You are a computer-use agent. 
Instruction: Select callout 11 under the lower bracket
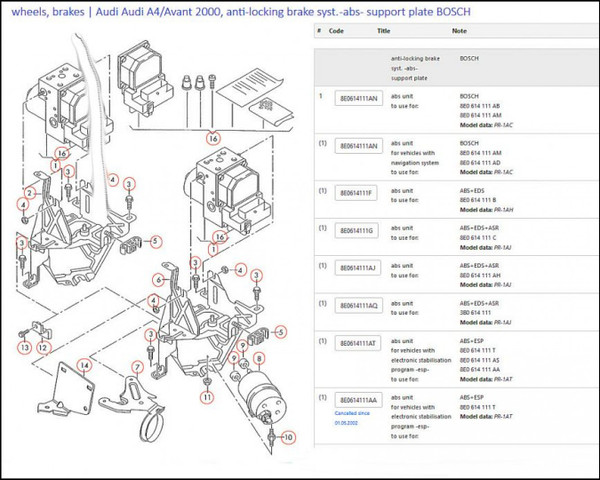[x=207, y=397]
